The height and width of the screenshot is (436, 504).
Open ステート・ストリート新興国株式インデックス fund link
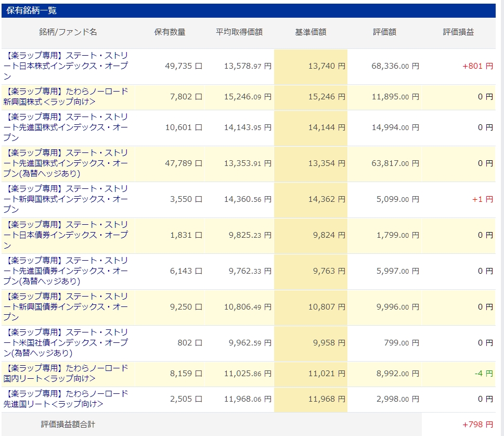(x=68, y=199)
